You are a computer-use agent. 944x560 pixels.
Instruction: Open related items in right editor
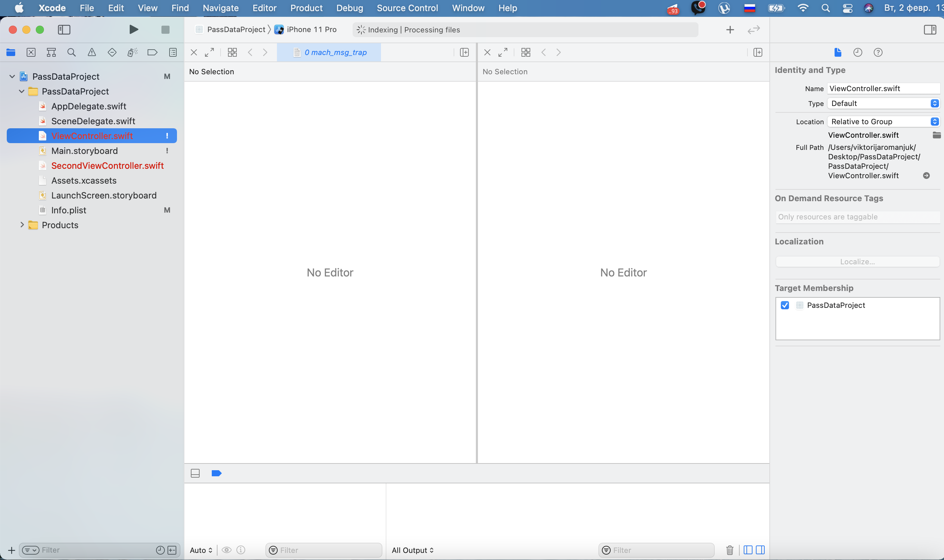[x=526, y=52]
